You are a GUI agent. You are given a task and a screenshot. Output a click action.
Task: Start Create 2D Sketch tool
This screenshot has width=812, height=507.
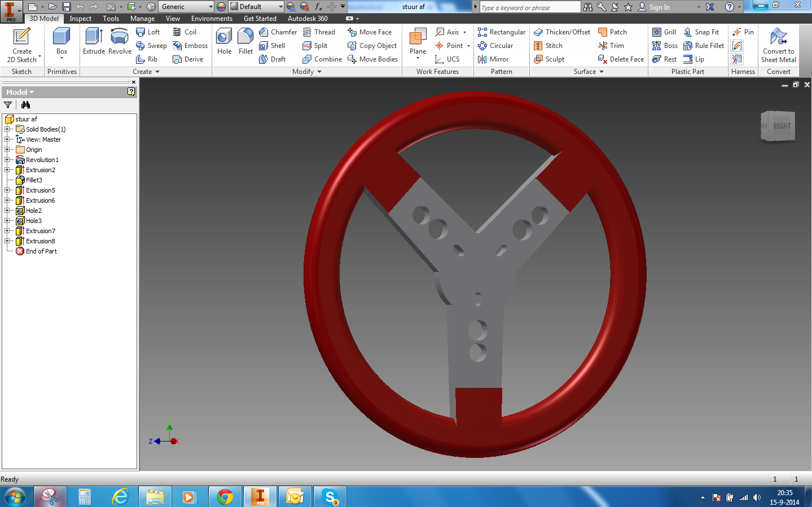tap(21, 45)
